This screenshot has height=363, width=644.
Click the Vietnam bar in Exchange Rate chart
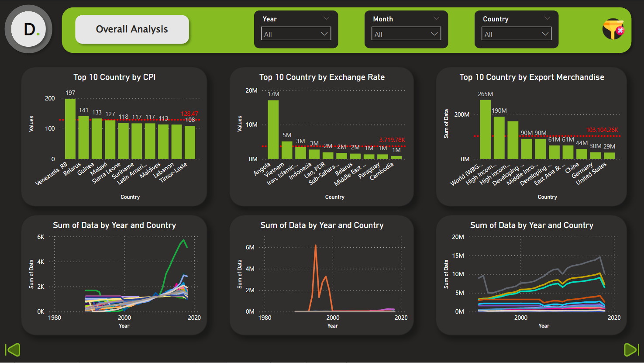coord(287,150)
